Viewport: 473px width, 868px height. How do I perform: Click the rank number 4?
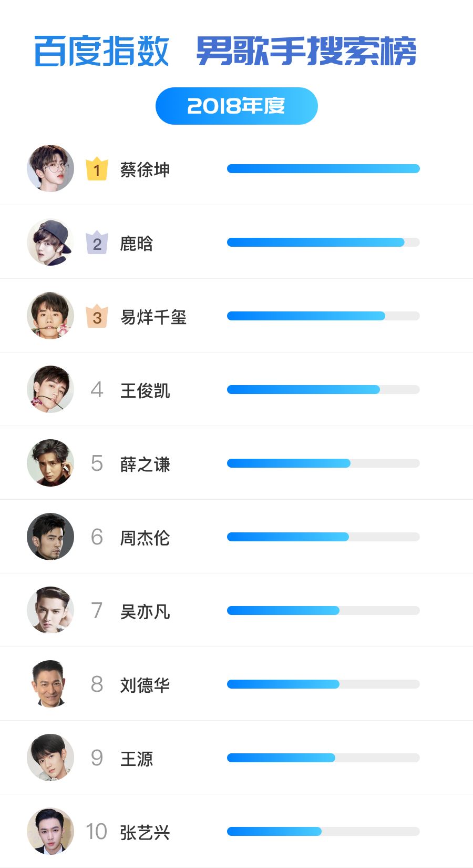97,390
